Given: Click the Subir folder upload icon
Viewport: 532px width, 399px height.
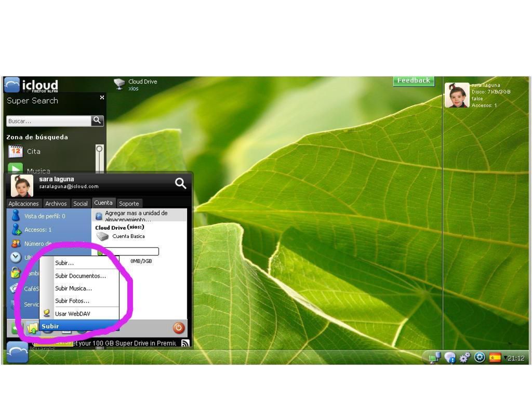Looking at the screenshot, I should pyautogui.click(x=32, y=328).
